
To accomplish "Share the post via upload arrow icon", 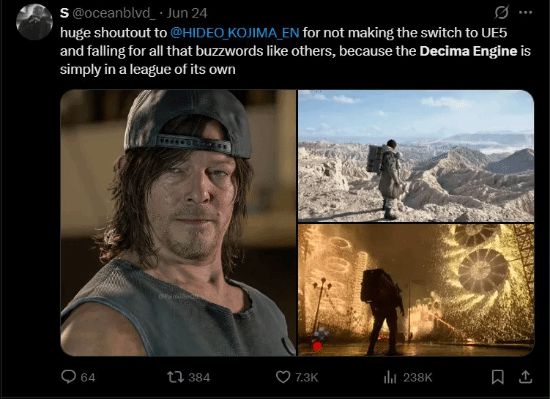I will click(525, 377).
